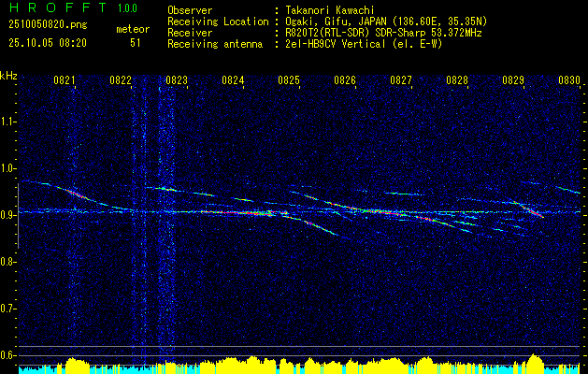Click the 0.6 kHz axis label

pyautogui.click(x=7, y=355)
